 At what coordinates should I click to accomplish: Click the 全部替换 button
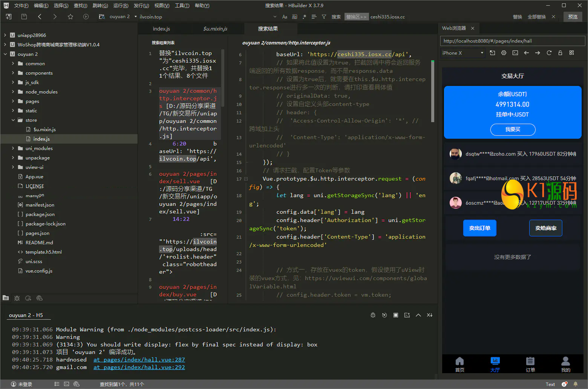(536, 17)
